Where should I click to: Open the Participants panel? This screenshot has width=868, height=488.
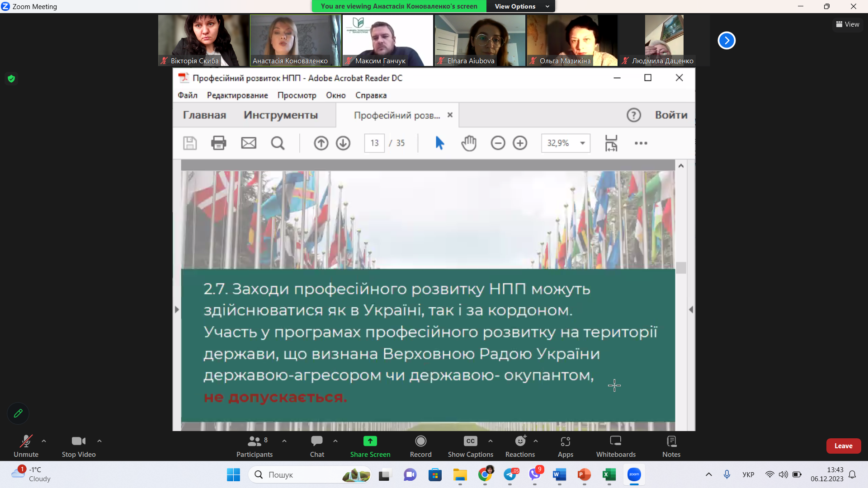click(x=255, y=441)
